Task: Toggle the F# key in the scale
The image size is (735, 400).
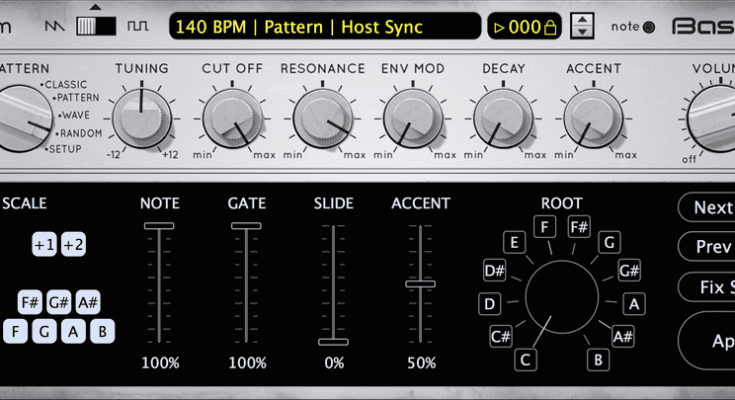Action: point(30,303)
